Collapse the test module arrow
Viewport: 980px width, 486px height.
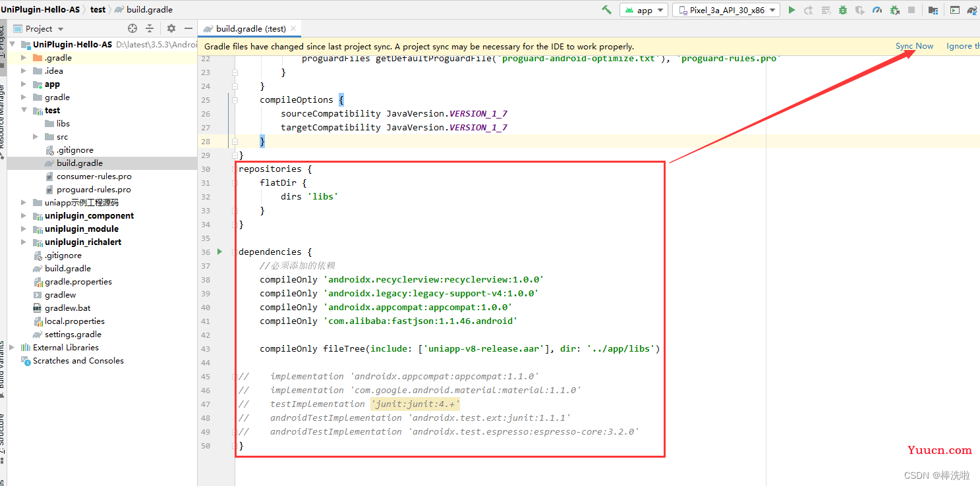[x=24, y=111]
